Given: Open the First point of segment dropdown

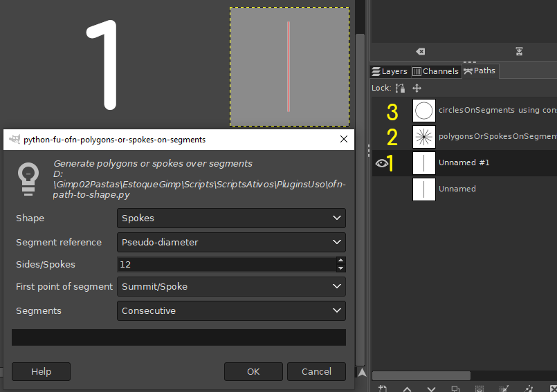Looking at the screenshot, I should pos(231,286).
